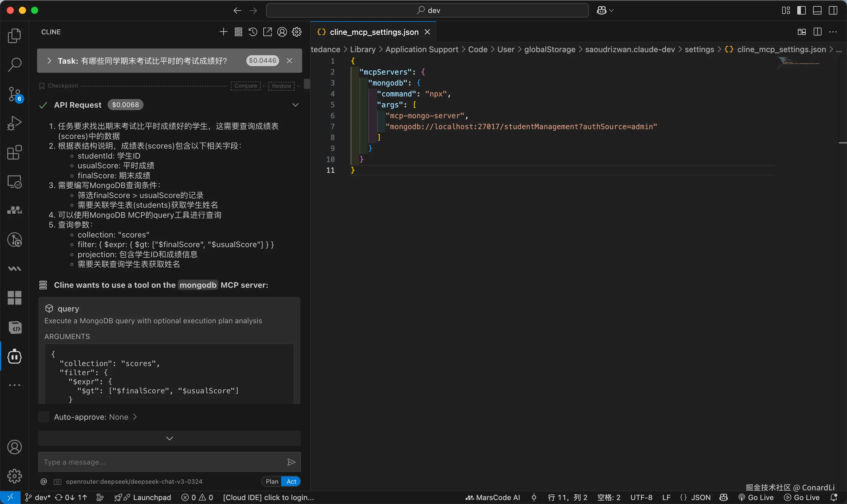847x504 pixels.
Task: Collapse the API Request section
Action: [x=295, y=105]
